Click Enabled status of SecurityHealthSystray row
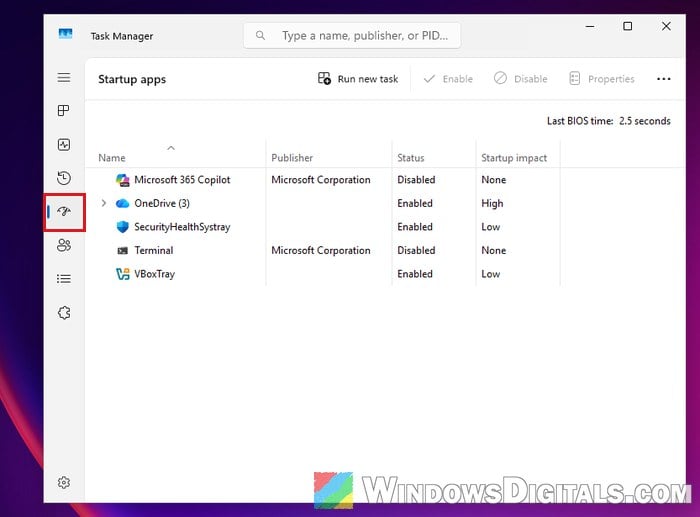700x517 pixels. [415, 227]
